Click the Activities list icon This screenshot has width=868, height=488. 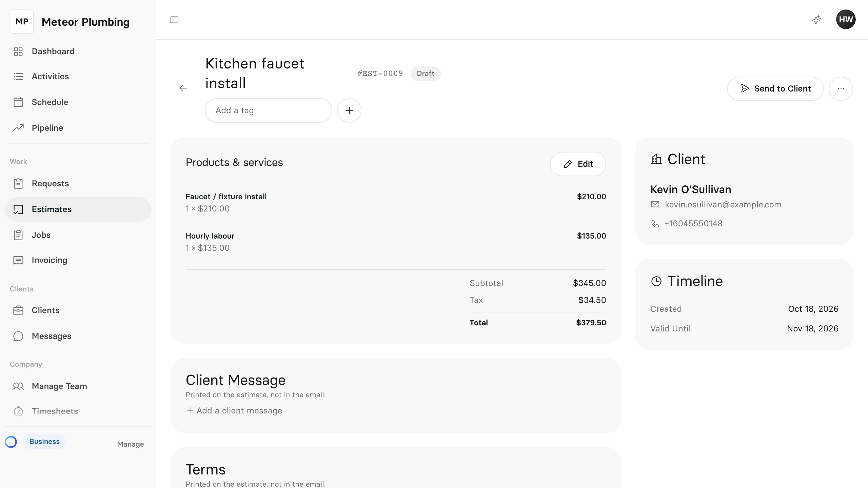(x=18, y=77)
